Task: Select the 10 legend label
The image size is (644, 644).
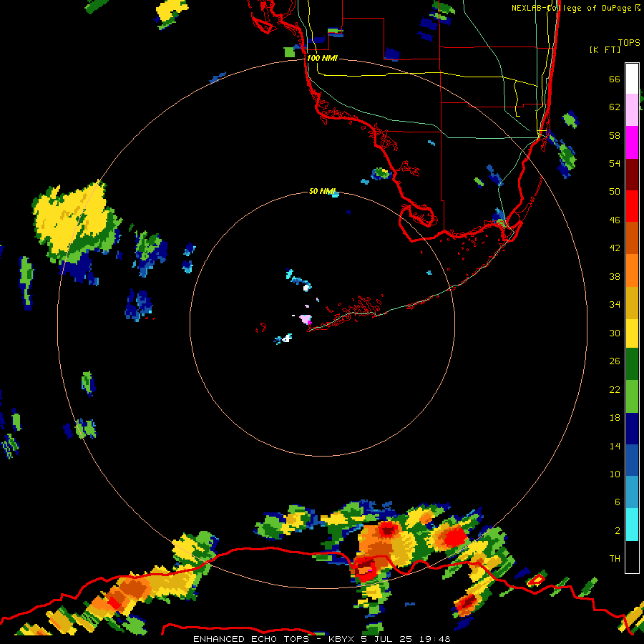Action: click(615, 474)
